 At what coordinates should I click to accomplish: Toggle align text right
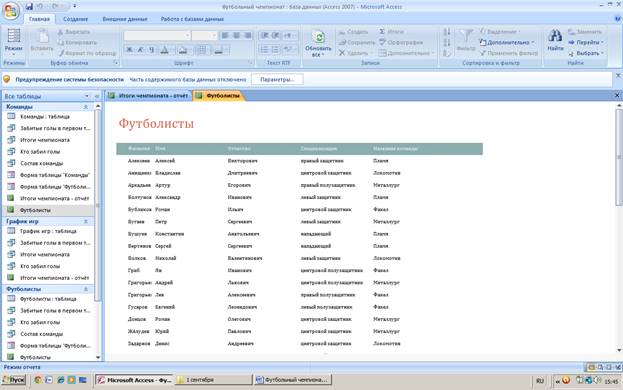(x=248, y=35)
